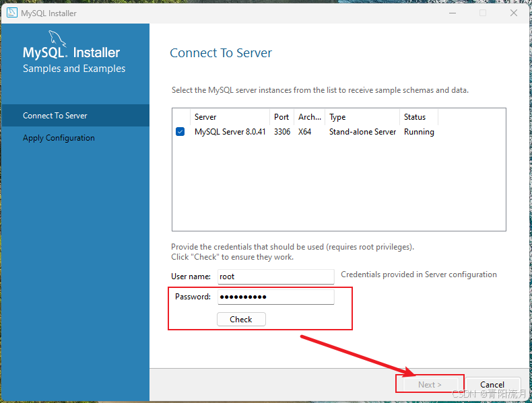Click the Cancel button

click(x=492, y=384)
